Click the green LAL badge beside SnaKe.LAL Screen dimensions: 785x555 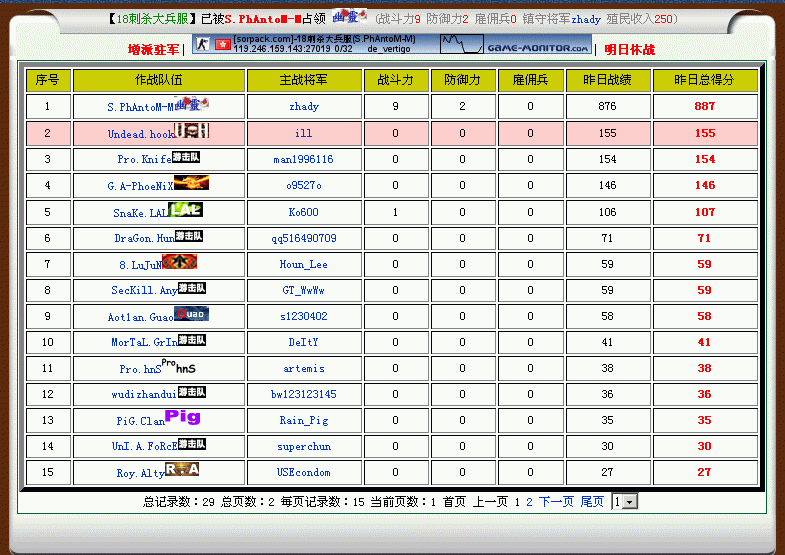pos(186,209)
